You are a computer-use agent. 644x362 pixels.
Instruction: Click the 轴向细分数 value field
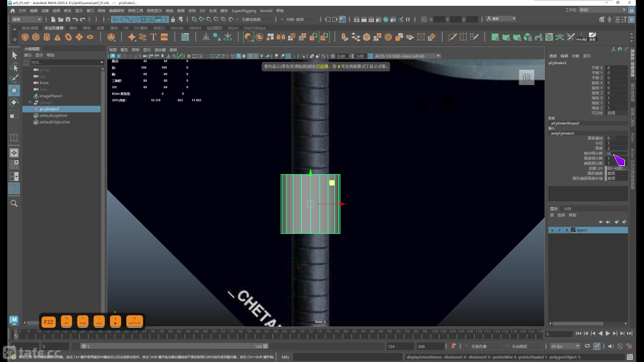pos(616,153)
